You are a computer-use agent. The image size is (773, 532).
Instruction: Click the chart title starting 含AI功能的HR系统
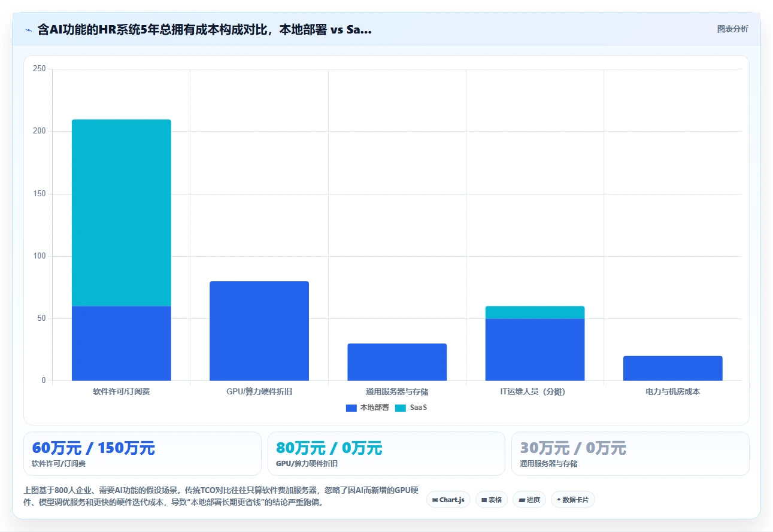[204, 29]
